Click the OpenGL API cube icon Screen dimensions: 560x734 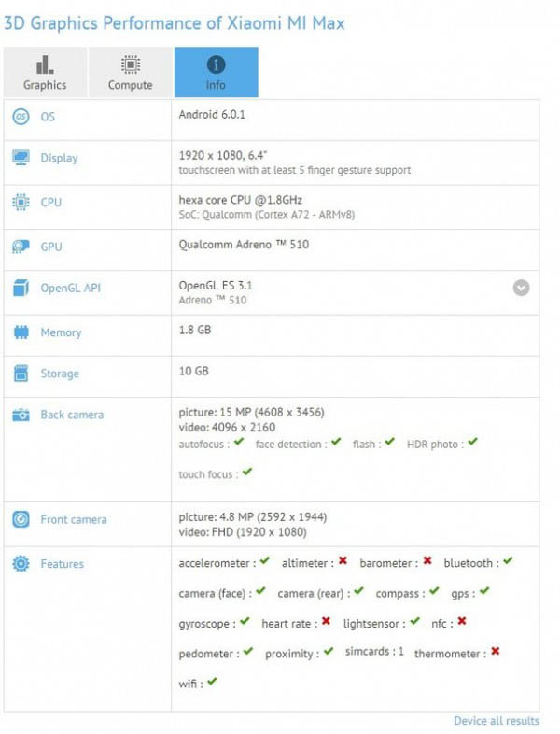coord(21,288)
